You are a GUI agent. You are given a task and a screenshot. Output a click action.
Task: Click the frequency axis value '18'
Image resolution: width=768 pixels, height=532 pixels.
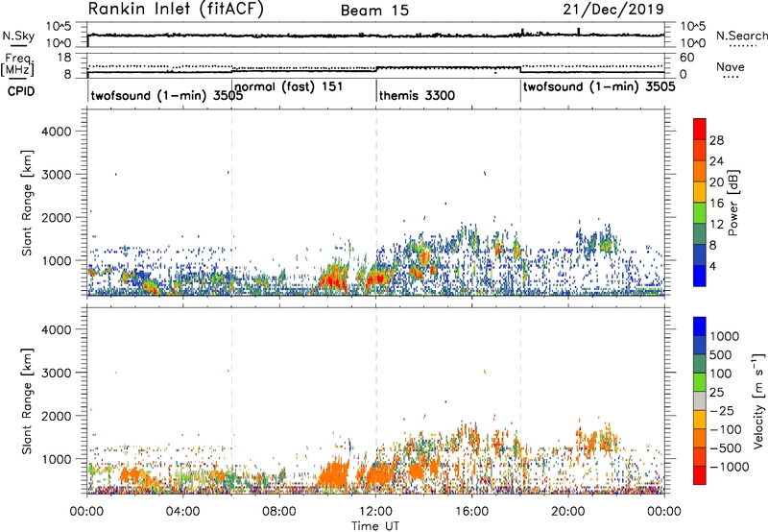pos(64,58)
